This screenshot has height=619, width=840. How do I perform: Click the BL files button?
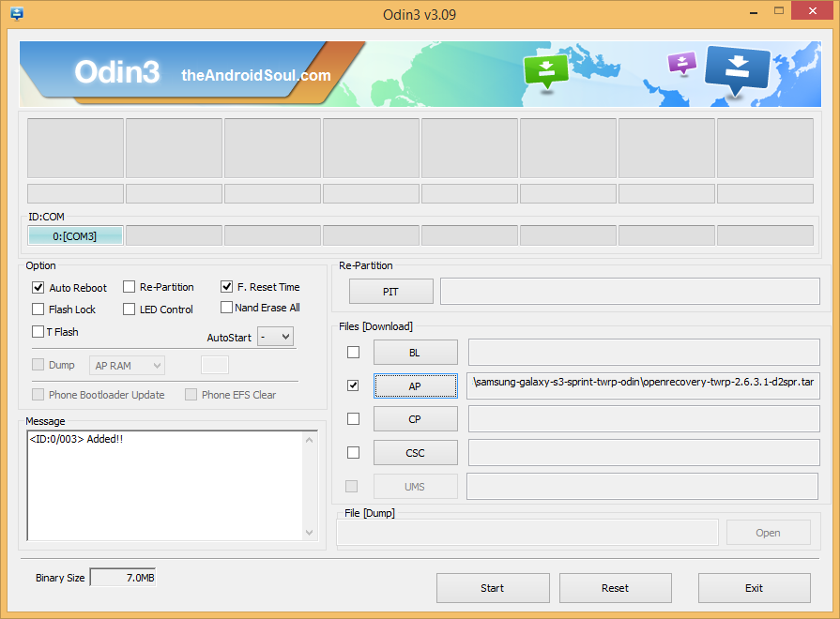[415, 352]
